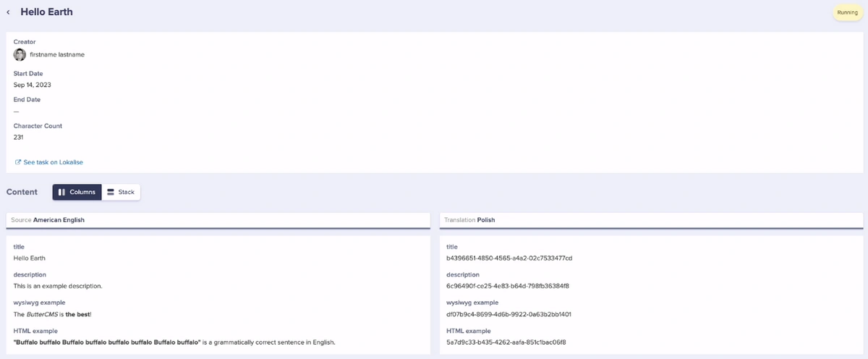The image size is (868, 359).
Task: Click source title value Hello Earth
Action: pyautogui.click(x=30, y=258)
